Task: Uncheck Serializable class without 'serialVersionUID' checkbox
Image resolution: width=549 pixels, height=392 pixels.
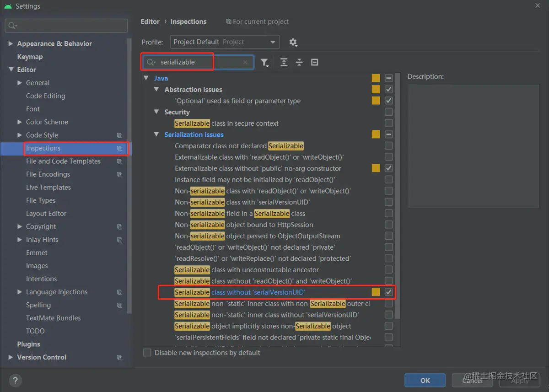Action: (388, 292)
